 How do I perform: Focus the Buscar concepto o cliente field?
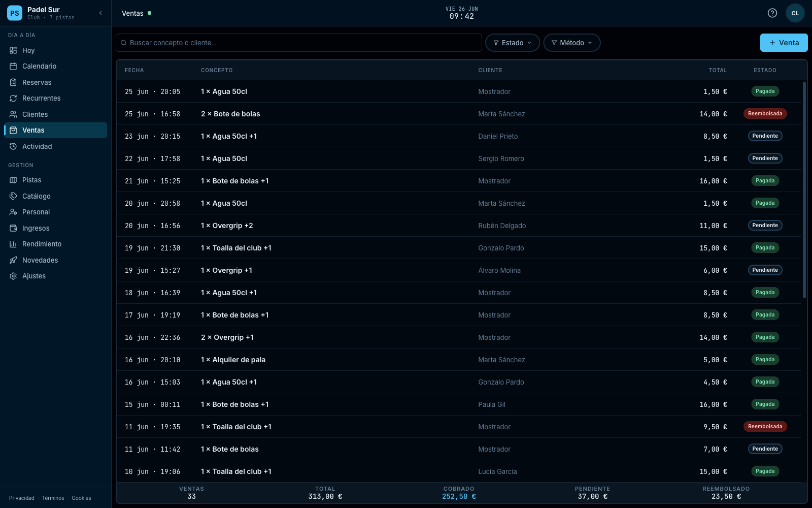click(299, 43)
